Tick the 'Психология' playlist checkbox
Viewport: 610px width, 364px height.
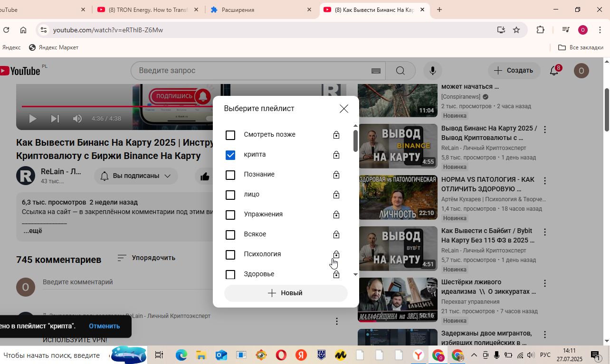230,255
